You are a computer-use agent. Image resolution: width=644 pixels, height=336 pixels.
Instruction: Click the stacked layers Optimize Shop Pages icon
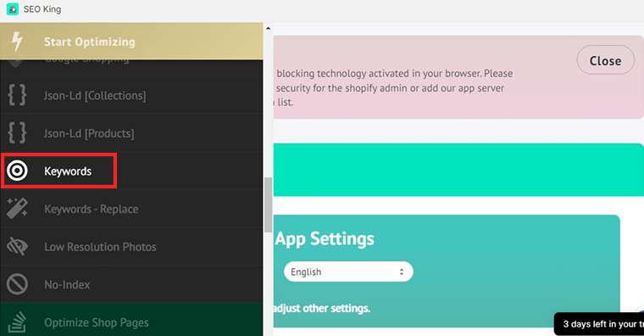click(17, 322)
